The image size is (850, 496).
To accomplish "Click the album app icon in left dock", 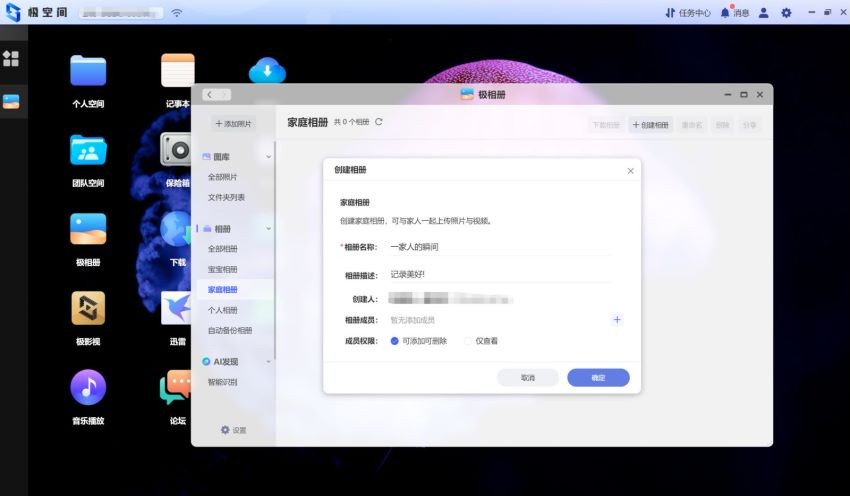I will point(11,101).
